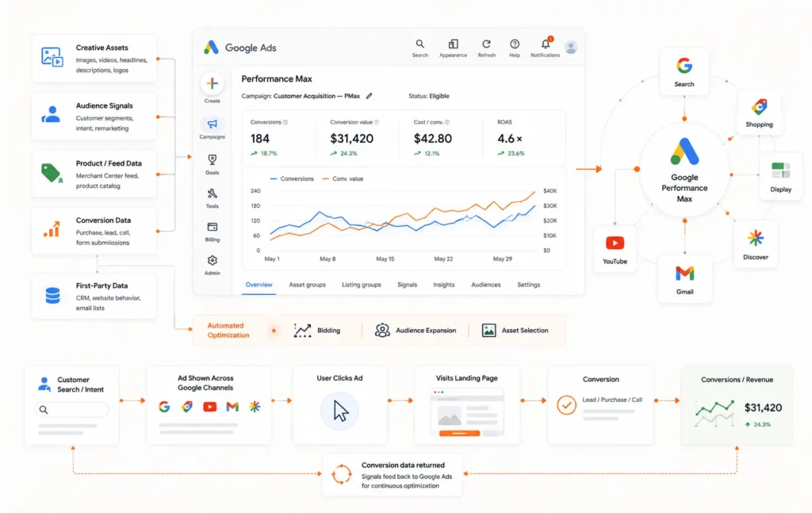The image size is (812, 513).
Task: Open the Tools wrench icon
Action: [212, 193]
